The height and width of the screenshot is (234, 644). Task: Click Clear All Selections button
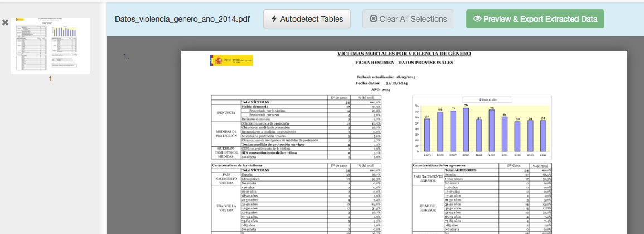click(x=408, y=19)
